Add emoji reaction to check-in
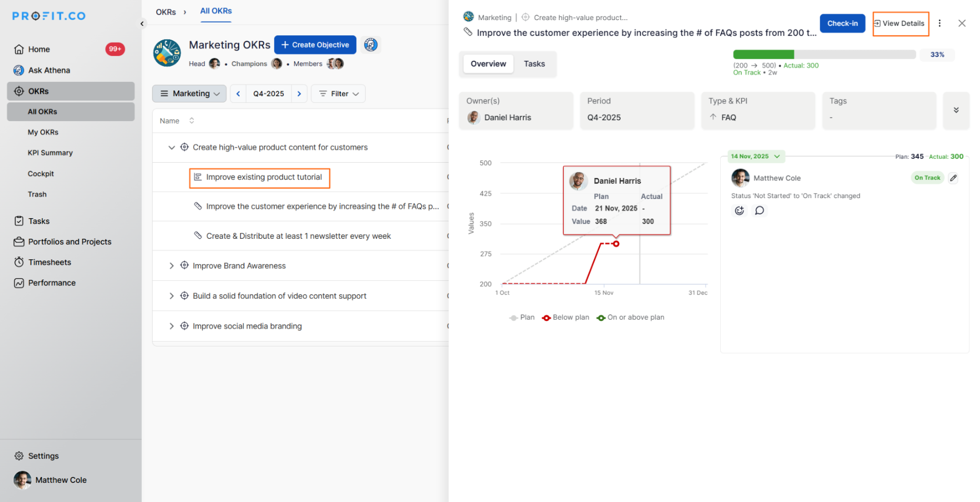Image resolution: width=980 pixels, height=502 pixels. [x=739, y=210]
